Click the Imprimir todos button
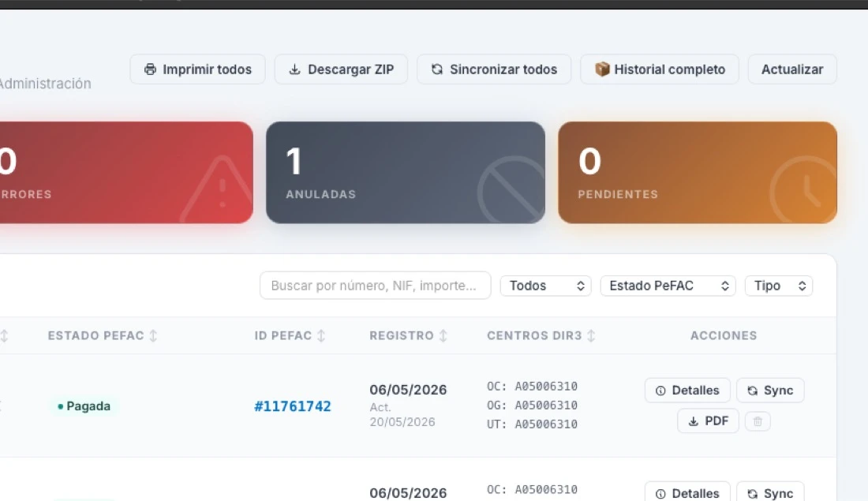This screenshot has height=501, width=868. (197, 69)
